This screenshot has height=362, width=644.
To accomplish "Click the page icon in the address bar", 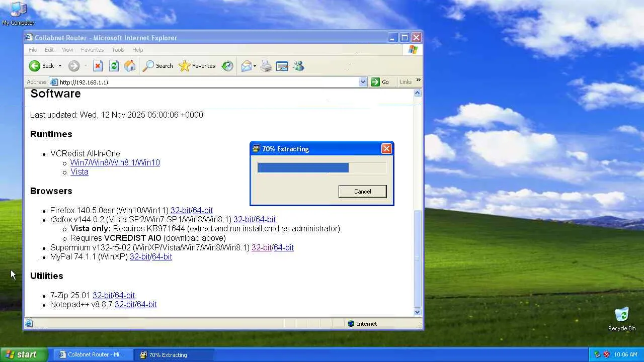I will tap(54, 82).
